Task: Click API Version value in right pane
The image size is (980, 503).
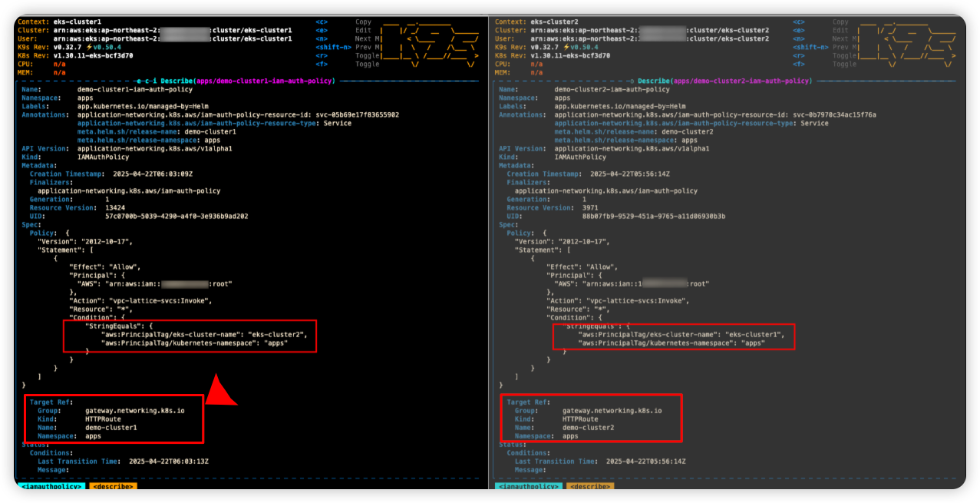Action: (x=632, y=149)
